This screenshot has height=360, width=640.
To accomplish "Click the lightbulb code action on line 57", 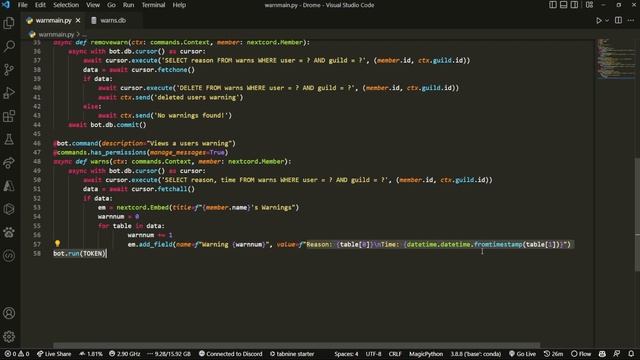I will (58, 244).
